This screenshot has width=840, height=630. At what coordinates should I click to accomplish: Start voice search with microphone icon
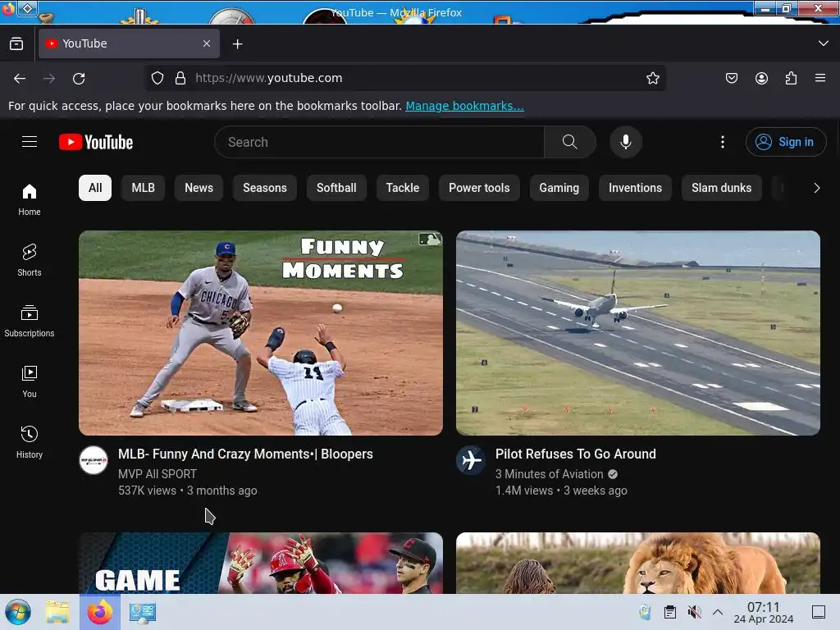(x=625, y=142)
